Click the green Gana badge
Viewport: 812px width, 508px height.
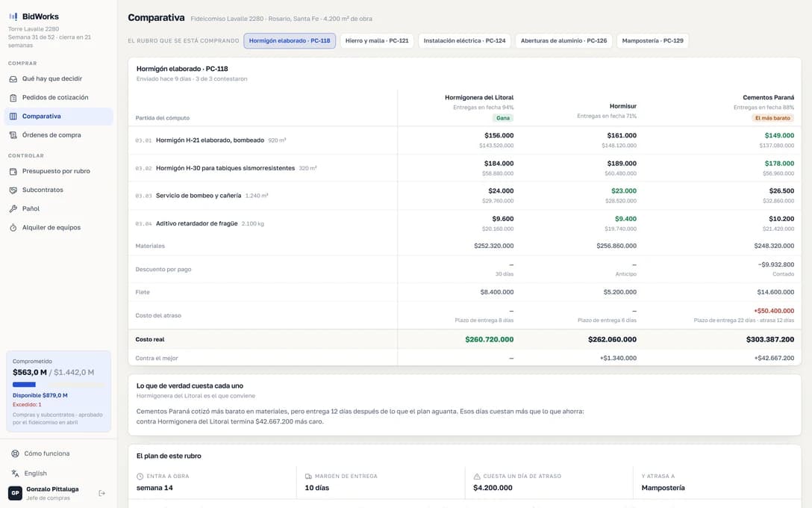[x=503, y=118]
